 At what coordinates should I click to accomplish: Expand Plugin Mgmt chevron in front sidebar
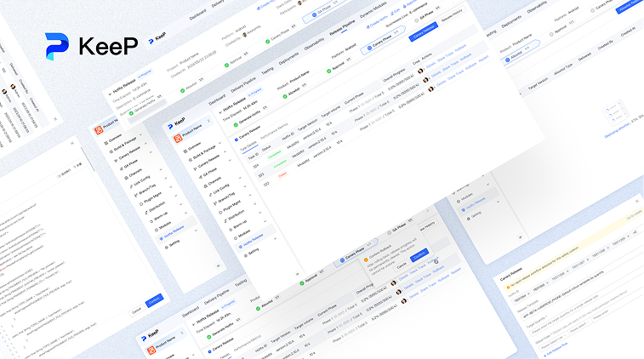coord(250,195)
